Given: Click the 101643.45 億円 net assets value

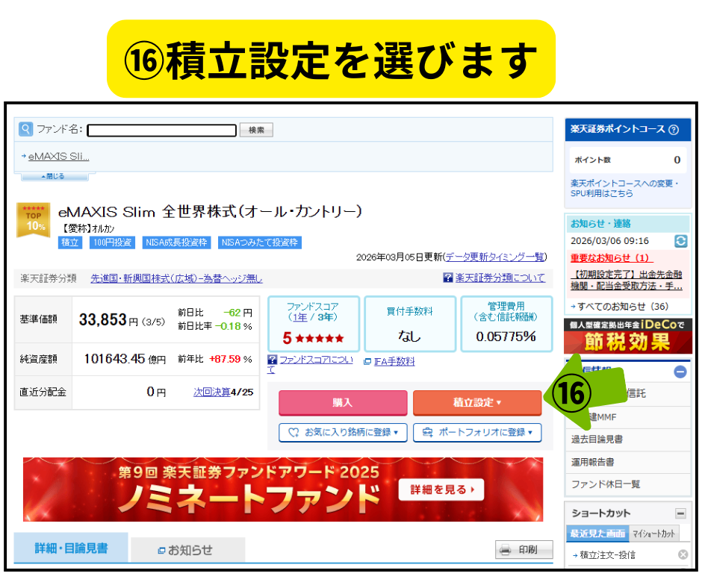Looking at the screenshot, I should click(125, 359).
